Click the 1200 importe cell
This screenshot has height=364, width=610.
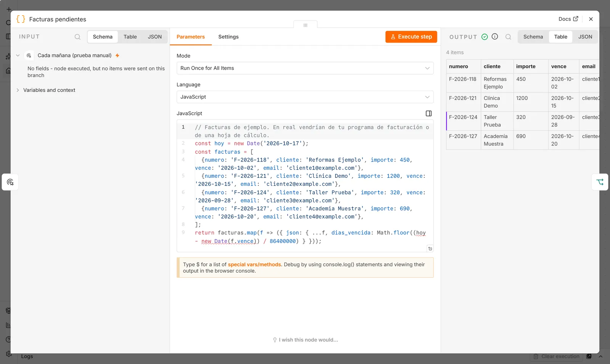(x=531, y=102)
